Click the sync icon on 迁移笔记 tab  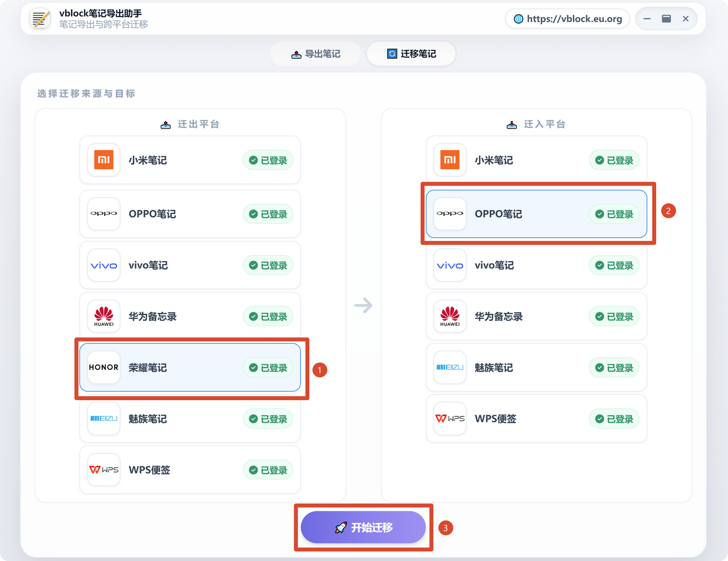(x=392, y=54)
